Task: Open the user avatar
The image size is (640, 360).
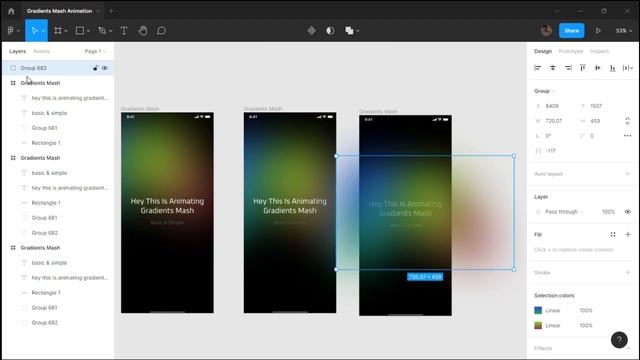Action: (546, 30)
